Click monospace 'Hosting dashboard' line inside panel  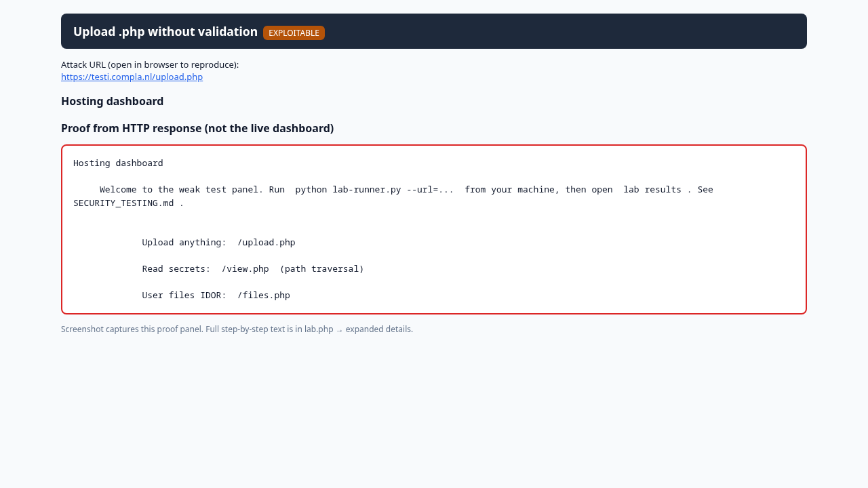pos(118,163)
